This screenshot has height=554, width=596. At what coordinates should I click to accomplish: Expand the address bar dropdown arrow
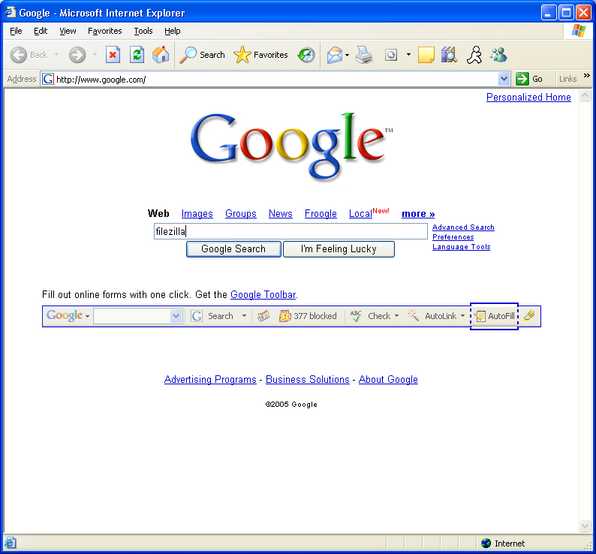point(504,79)
